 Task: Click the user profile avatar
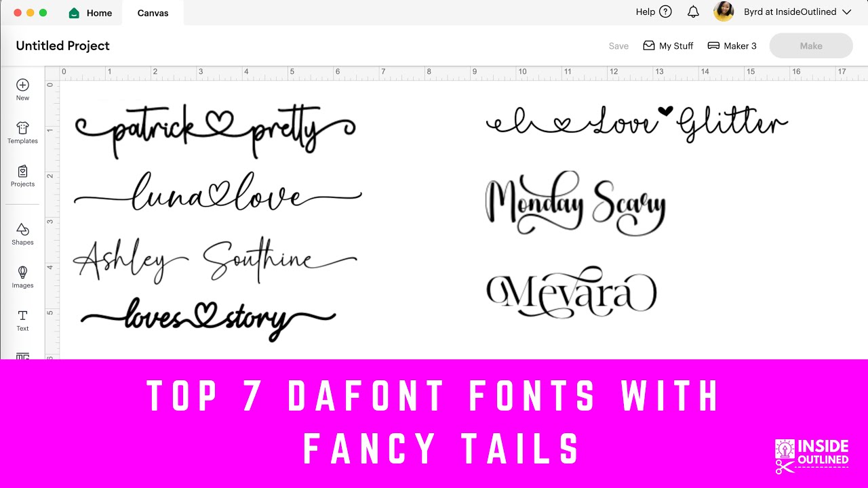pos(724,12)
